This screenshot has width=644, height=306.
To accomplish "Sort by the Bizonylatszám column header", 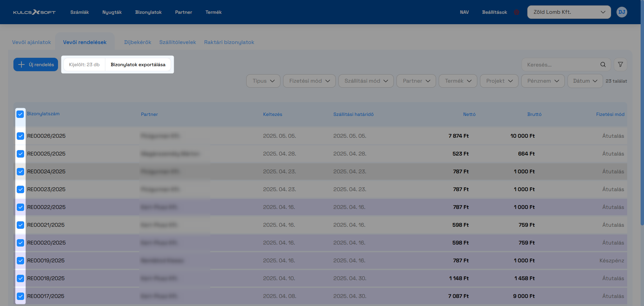I will 43,114.
